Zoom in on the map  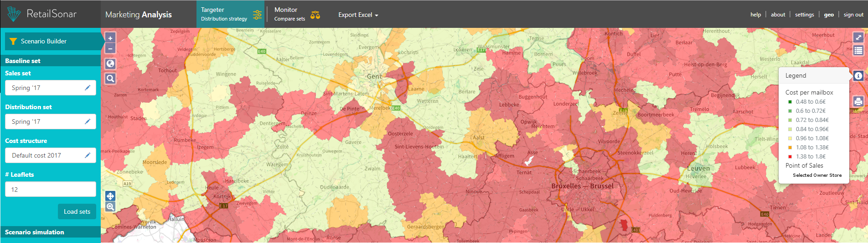tap(110, 38)
